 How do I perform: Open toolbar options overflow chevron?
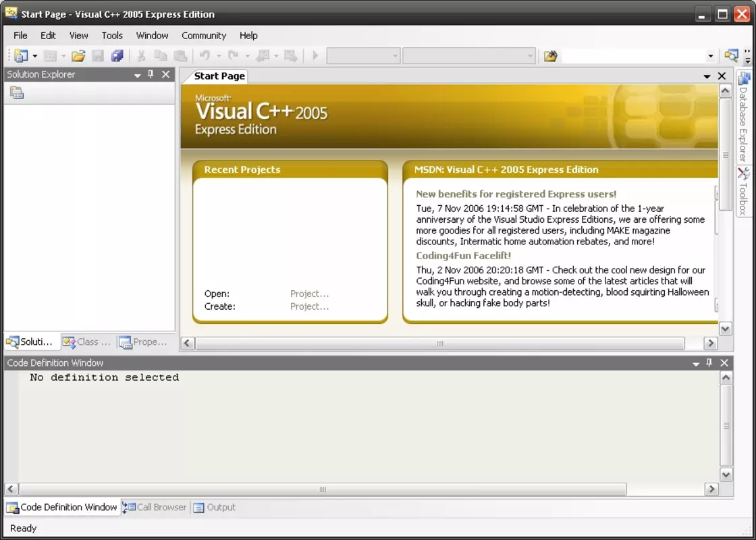748,56
